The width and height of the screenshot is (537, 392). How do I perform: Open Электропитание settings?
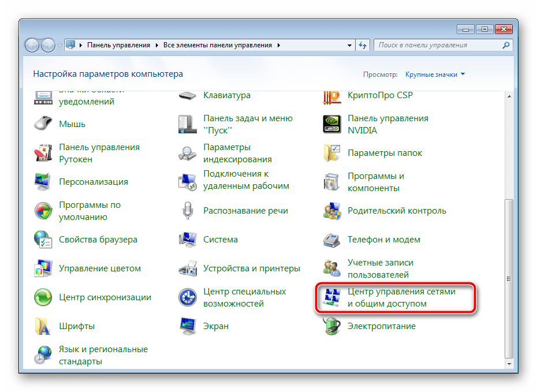(381, 326)
